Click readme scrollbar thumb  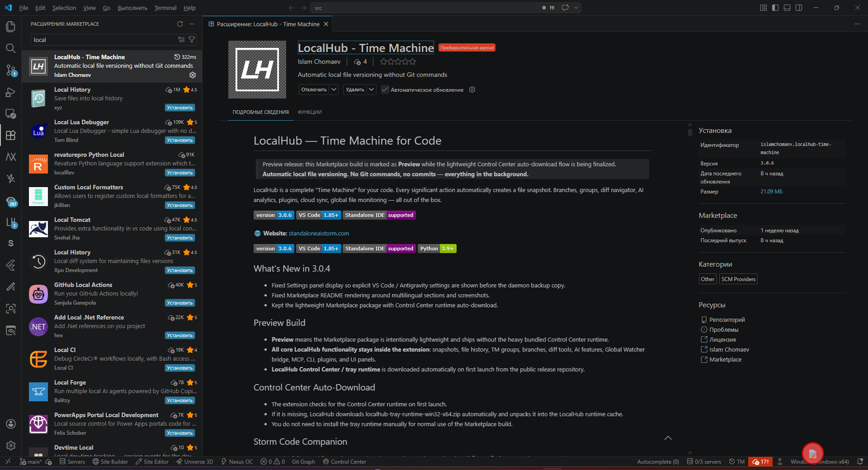[690, 132]
